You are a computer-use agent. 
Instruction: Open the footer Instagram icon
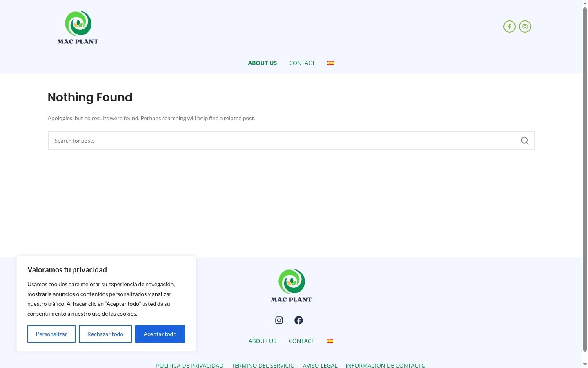pyautogui.click(x=279, y=320)
